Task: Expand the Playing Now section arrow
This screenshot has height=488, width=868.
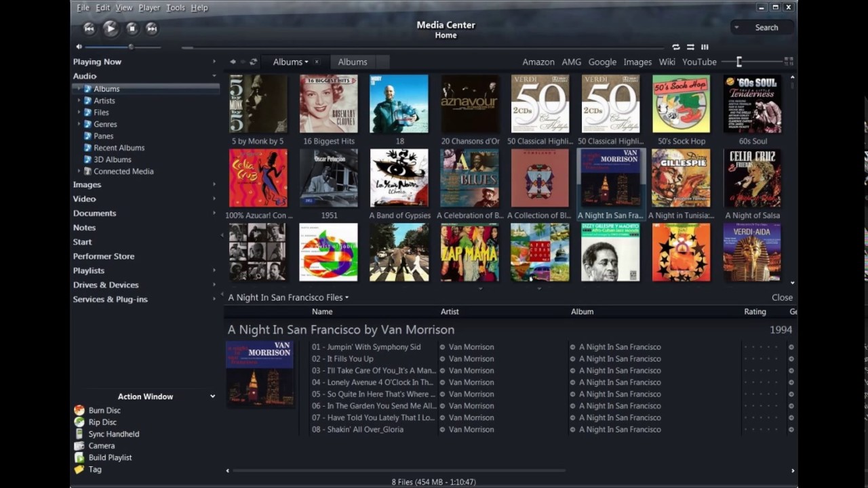Action: pos(214,62)
